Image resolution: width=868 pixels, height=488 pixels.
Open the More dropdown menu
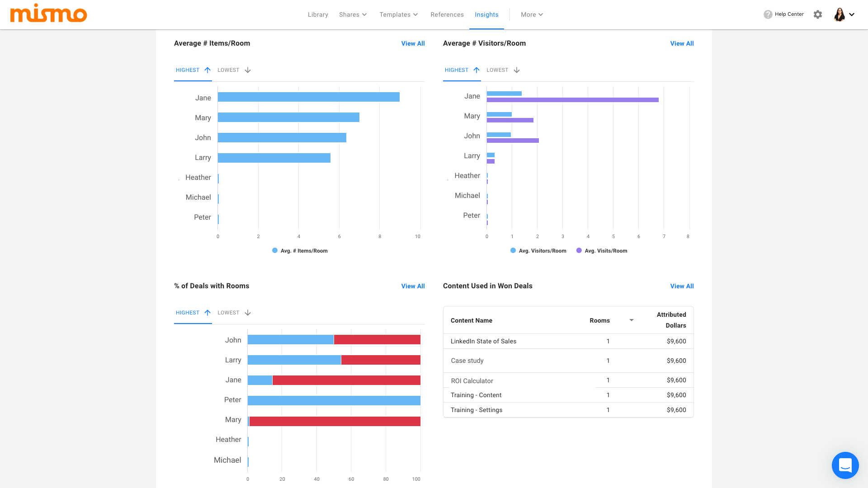[532, 14]
